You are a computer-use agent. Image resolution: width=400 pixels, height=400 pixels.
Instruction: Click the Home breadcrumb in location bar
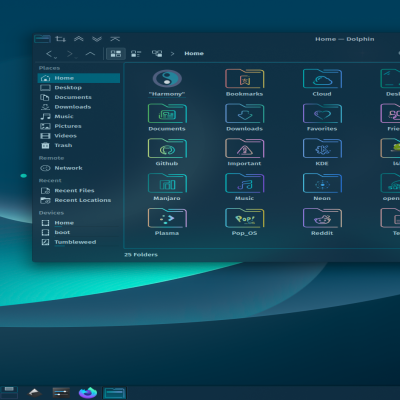(x=194, y=53)
